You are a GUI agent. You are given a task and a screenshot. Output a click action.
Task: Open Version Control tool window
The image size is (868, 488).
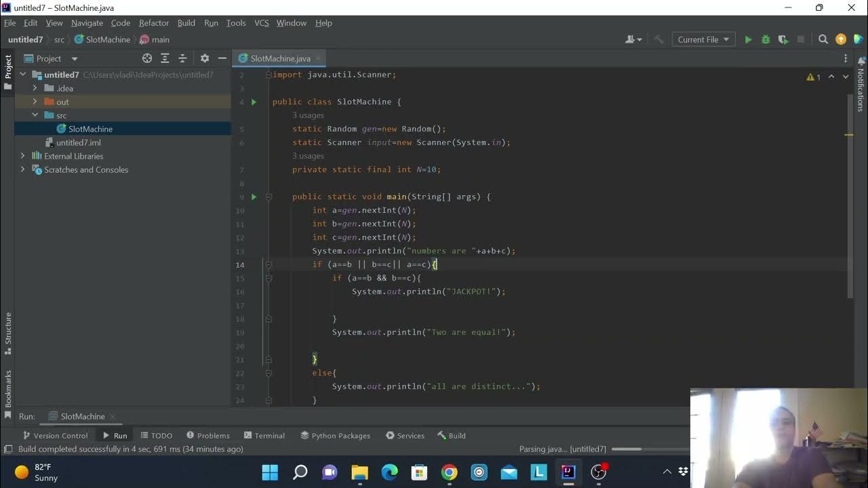[x=55, y=436]
